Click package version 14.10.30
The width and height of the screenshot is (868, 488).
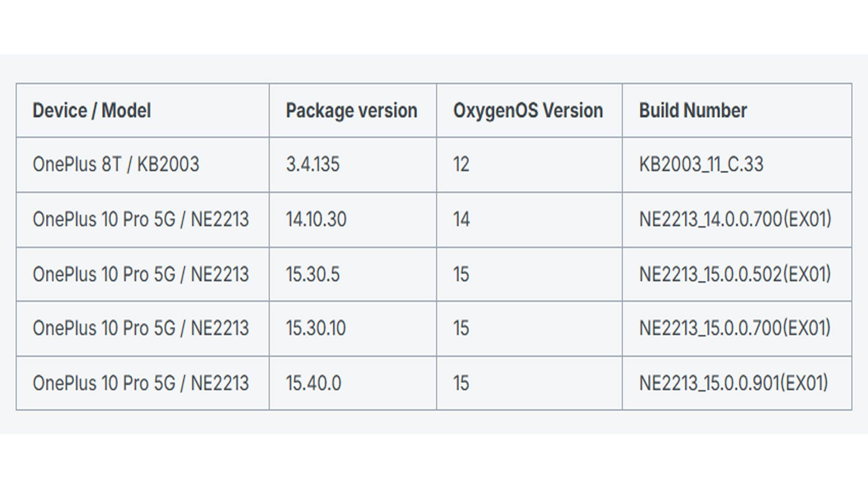316,220
